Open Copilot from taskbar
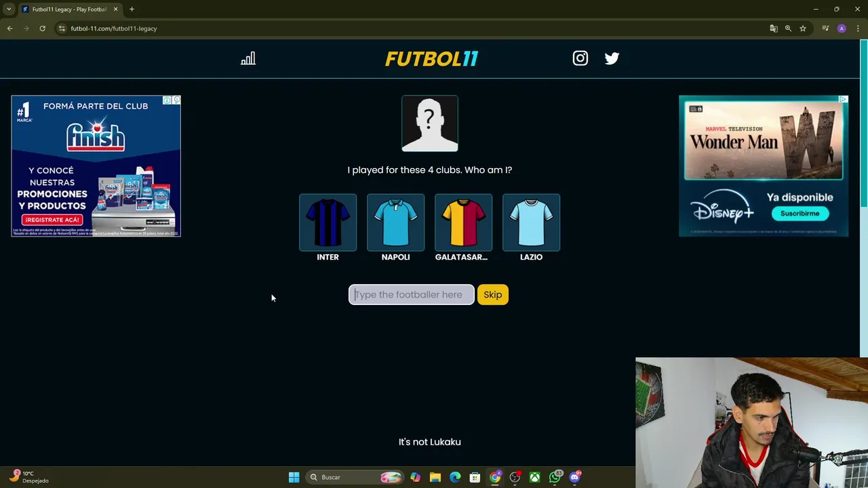Screen dimensions: 868x488 pyautogui.click(x=415, y=477)
